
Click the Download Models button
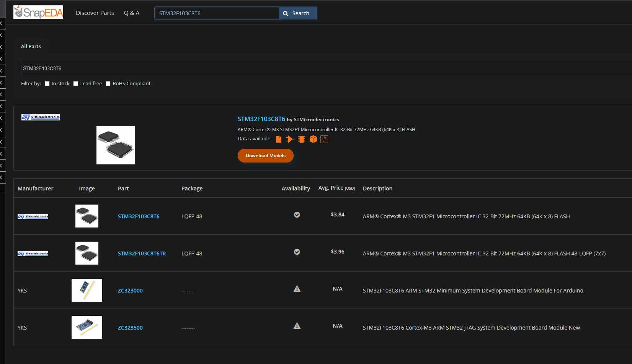pos(266,156)
